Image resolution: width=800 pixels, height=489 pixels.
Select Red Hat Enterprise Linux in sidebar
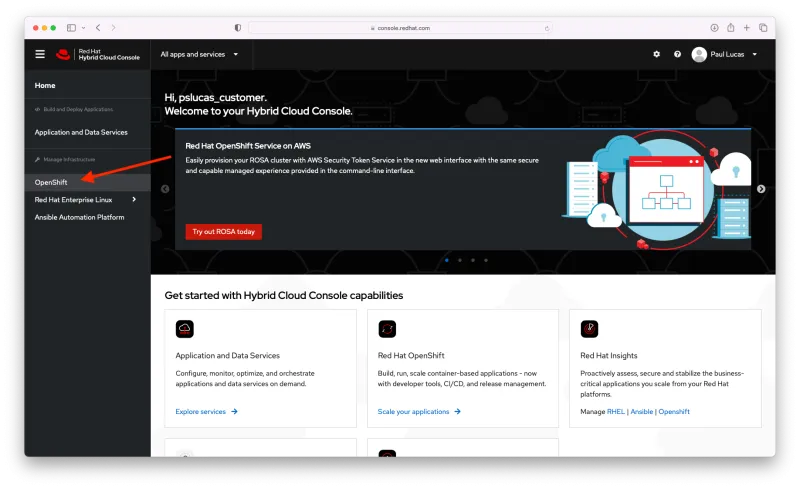click(73, 200)
